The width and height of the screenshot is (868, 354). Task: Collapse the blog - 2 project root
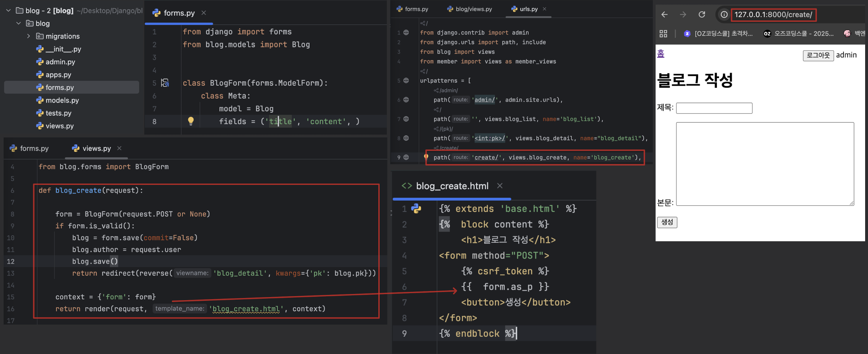[8, 10]
